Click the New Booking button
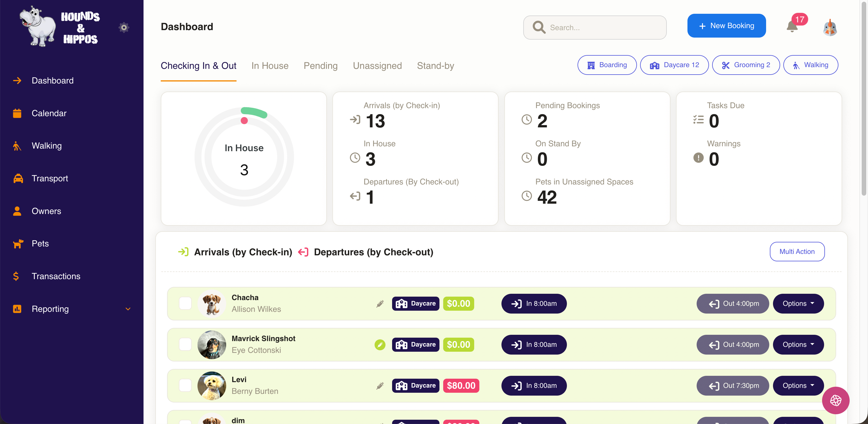The width and height of the screenshot is (868, 424). tap(726, 26)
